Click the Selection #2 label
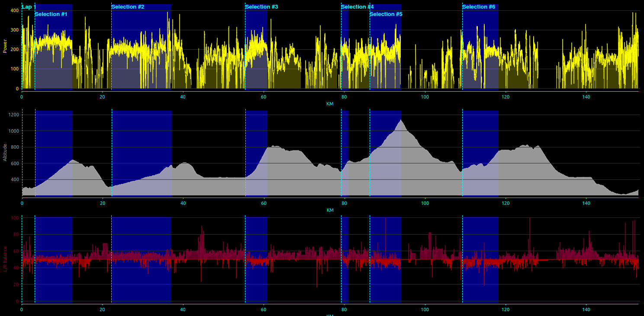Screen dimensions: 644x316 click(x=128, y=7)
